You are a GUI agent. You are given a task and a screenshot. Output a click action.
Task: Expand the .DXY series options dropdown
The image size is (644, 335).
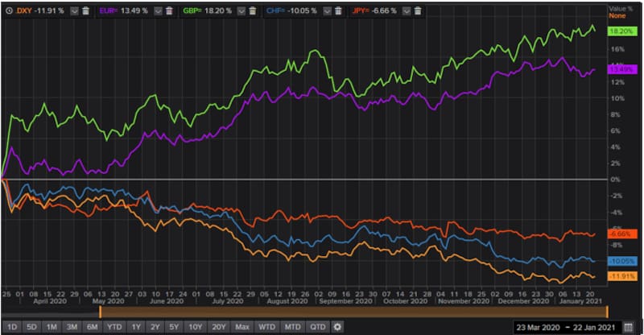tap(73, 10)
